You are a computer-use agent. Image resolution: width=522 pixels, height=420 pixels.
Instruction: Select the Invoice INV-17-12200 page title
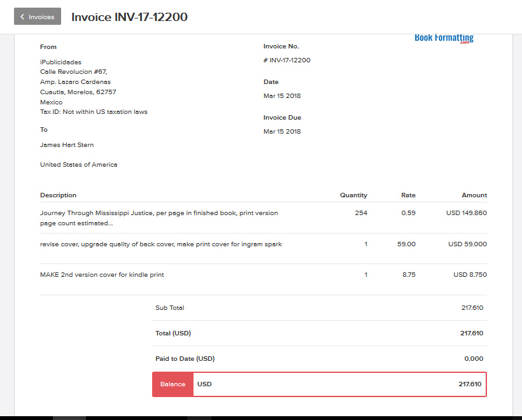[129, 17]
